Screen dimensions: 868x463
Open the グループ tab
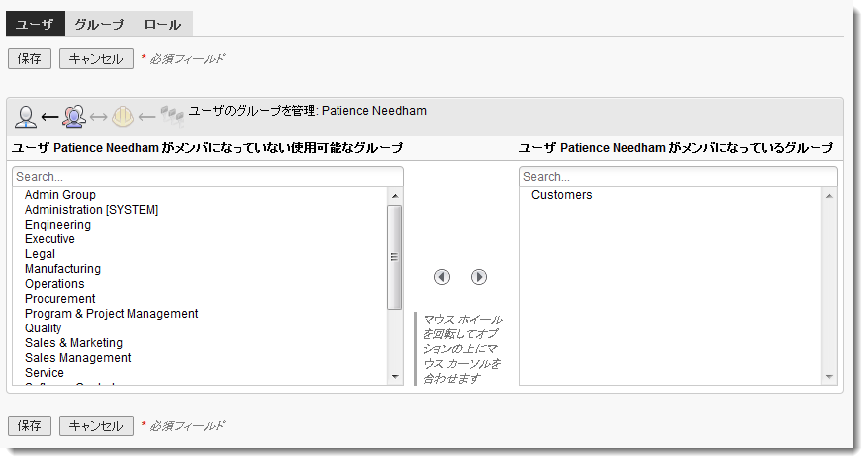pyautogui.click(x=100, y=24)
